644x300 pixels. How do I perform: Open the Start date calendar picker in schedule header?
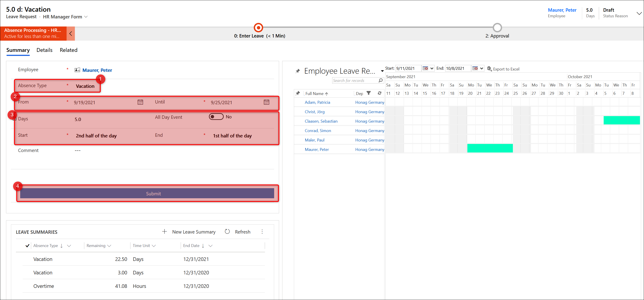point(425,68)
